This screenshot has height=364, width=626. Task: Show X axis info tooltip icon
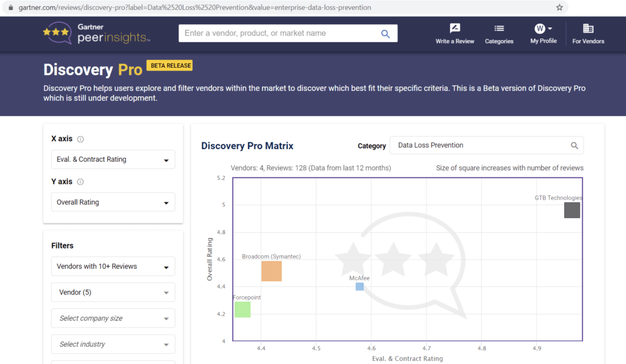coord(80,139)
